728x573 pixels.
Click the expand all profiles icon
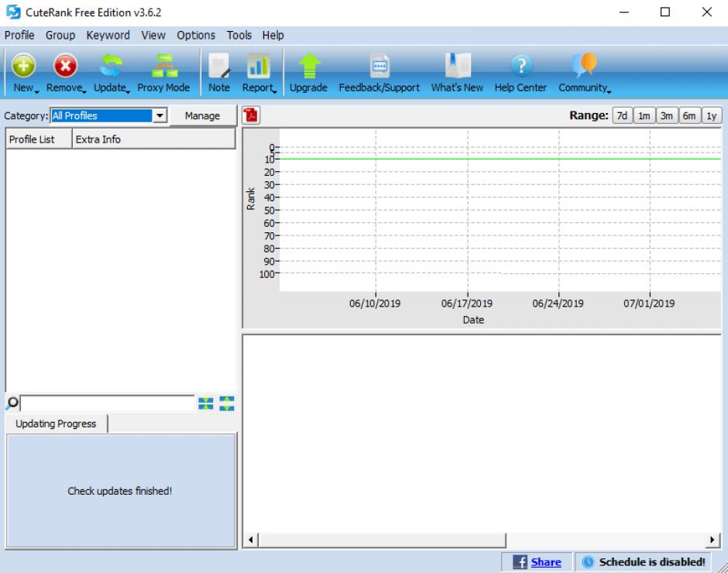click(227, 403)
